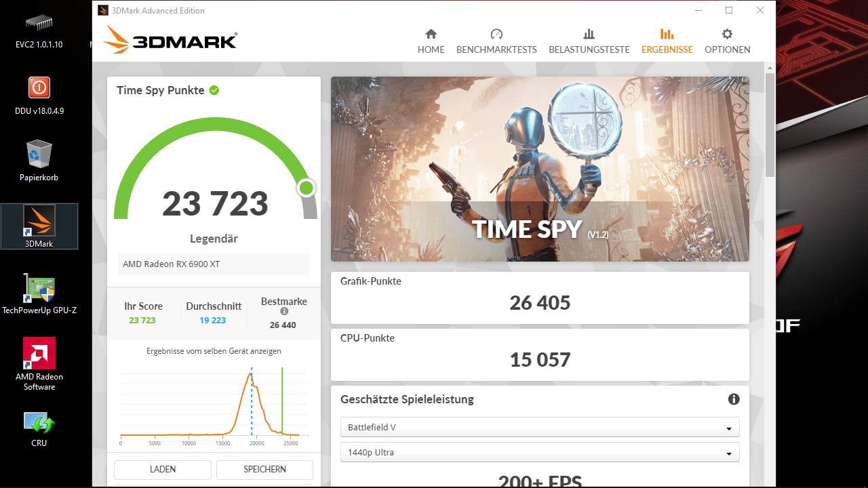
Task: Open the Battlefield V game dropdown
Action: point(540,428)
